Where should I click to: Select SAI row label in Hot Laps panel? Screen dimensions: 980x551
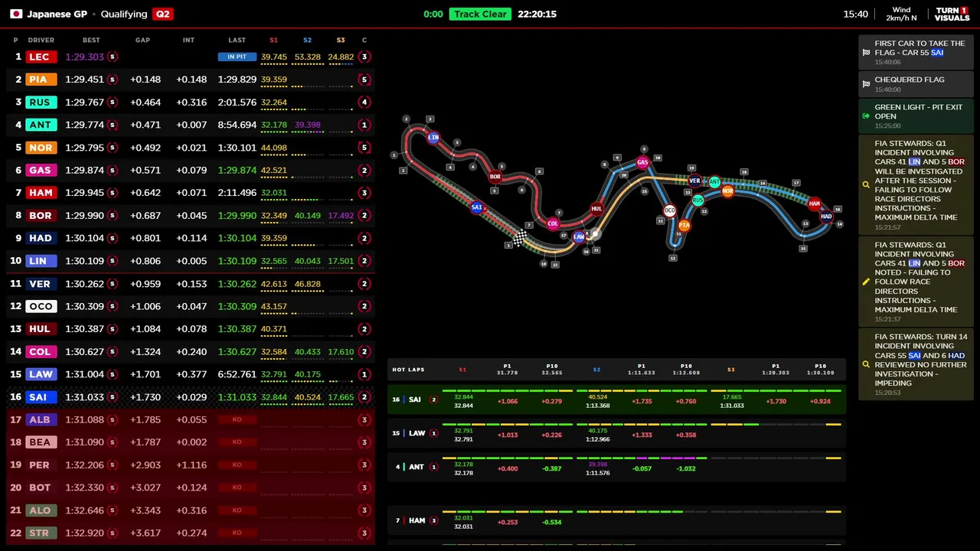(414, 399)
